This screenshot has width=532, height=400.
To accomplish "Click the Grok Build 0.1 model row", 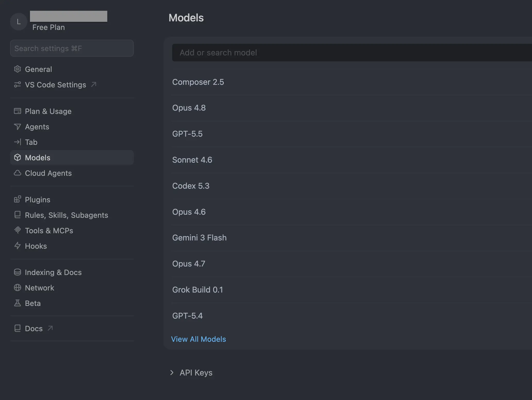I will [352, 290].
